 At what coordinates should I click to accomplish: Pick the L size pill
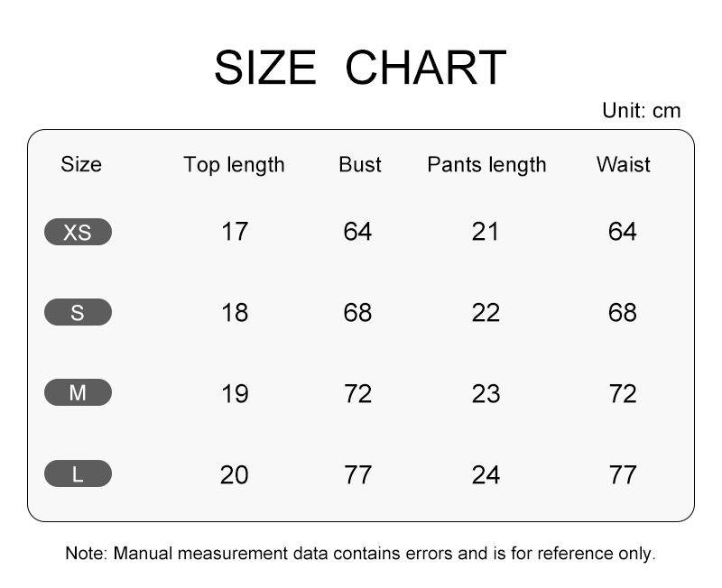click(78, 473)
